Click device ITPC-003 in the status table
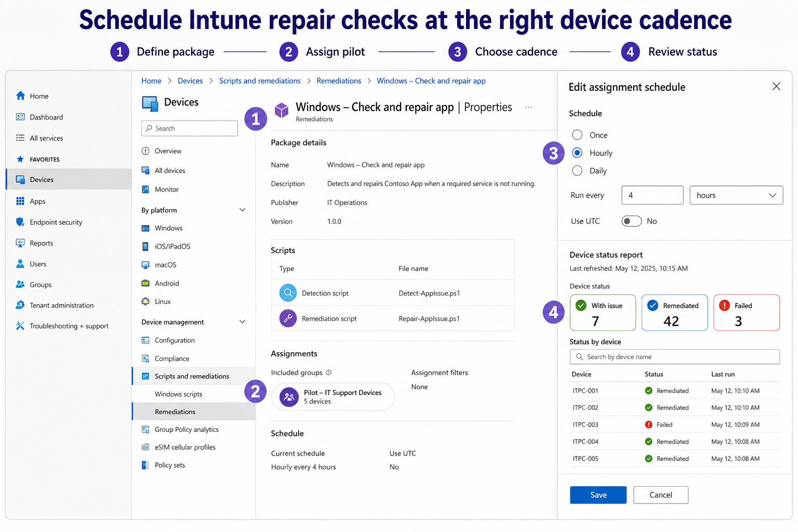The width and height of the screenshot is (798, 532). [586, 424]
